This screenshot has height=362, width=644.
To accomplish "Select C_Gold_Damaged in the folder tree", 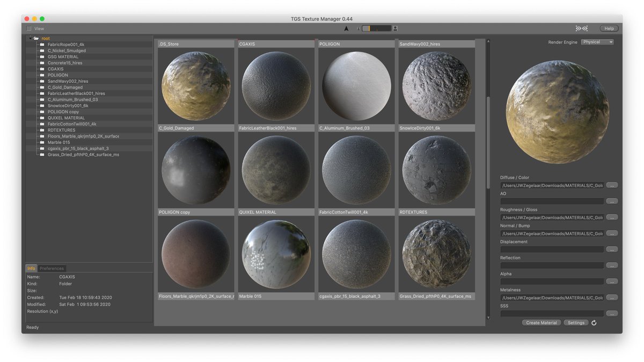I will (x=65, y=87).
